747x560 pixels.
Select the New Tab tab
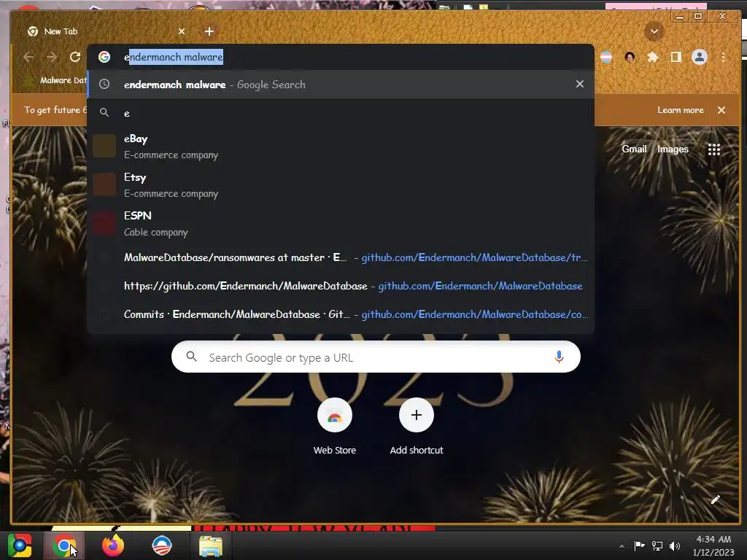tap(105, 31)
